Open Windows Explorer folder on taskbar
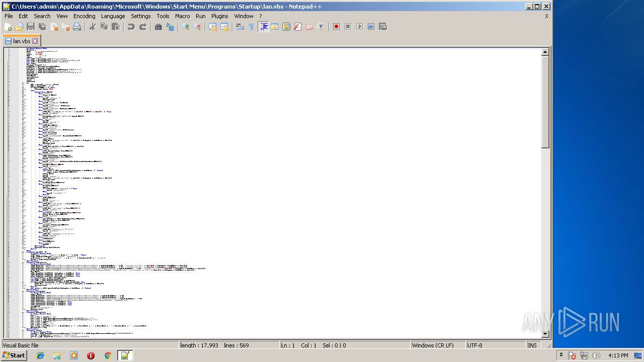Viewport: 644px width, 362px height. coord(57,355)
